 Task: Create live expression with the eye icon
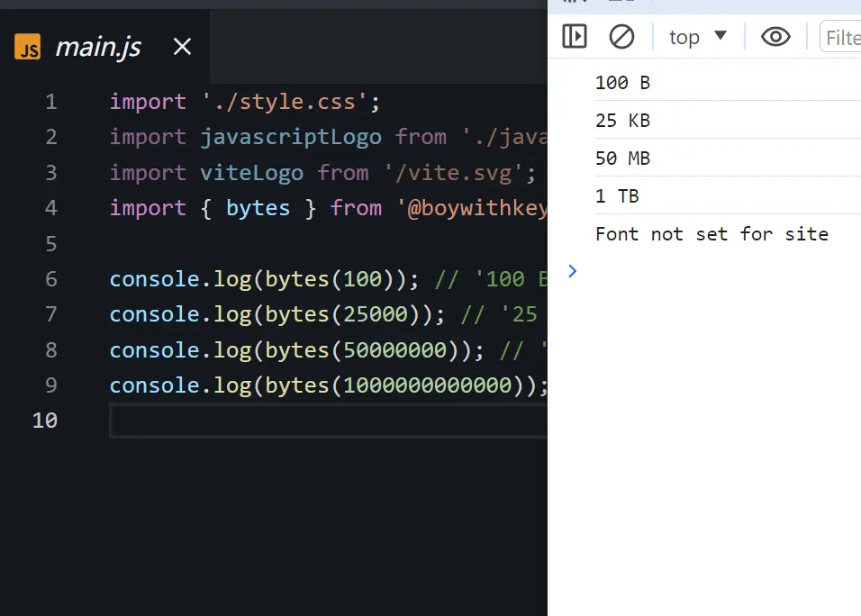click(775, 37)
